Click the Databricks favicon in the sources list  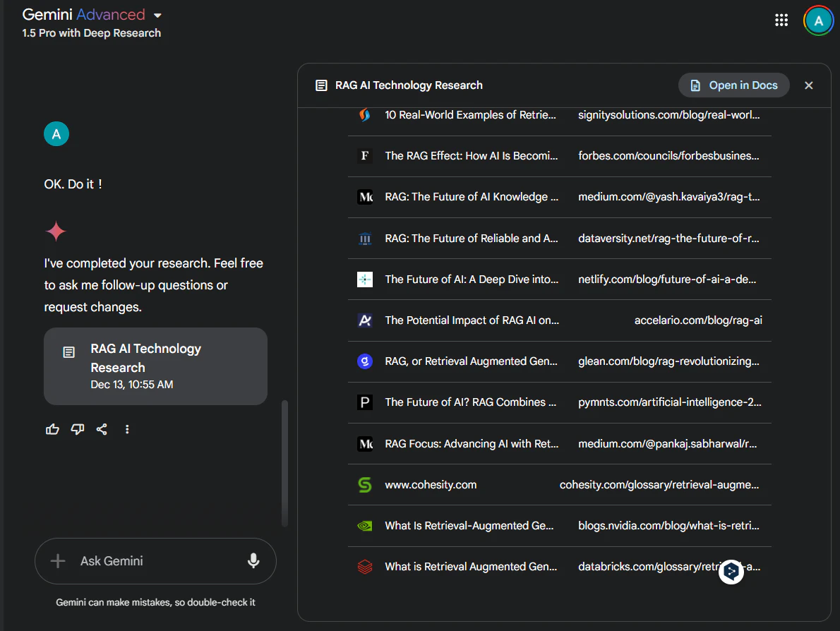[x=365, y=567]
